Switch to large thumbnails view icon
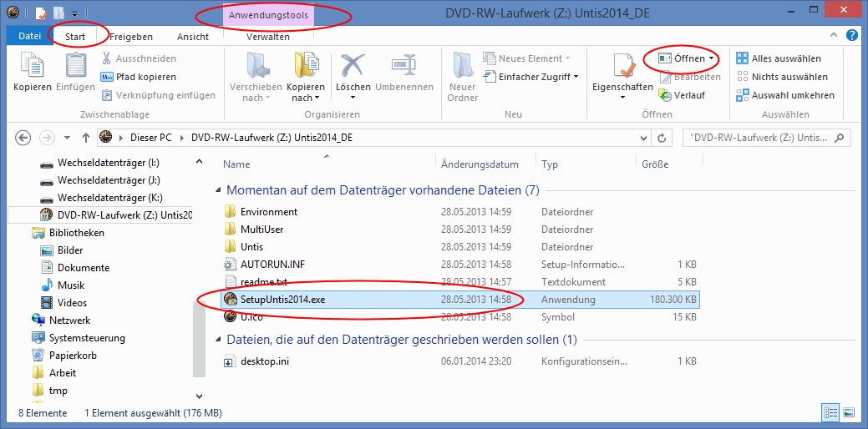Viewport: 868px width, 429px height. pyautogui.click(x=849, y=412)
